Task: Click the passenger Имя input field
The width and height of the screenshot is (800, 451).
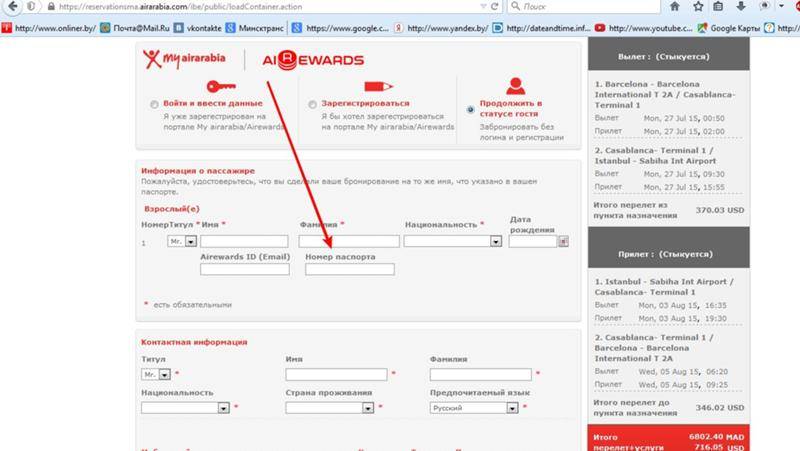Action: tap(244, 241)
